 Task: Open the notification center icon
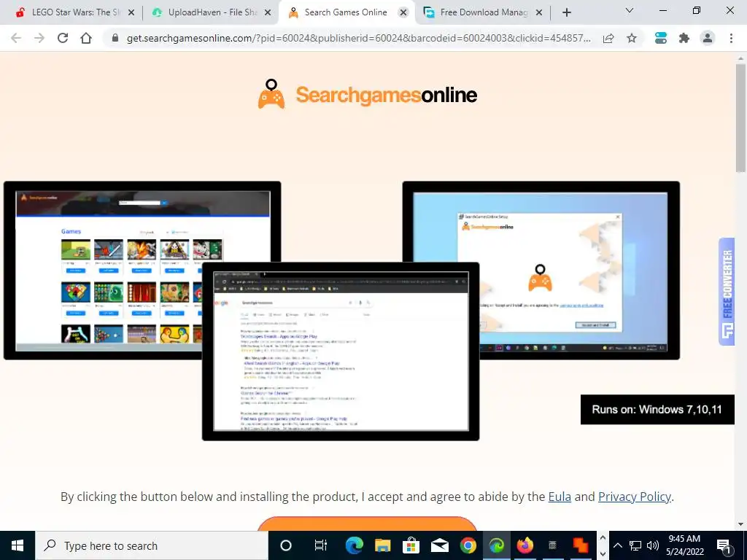click(x=724, y=545)
